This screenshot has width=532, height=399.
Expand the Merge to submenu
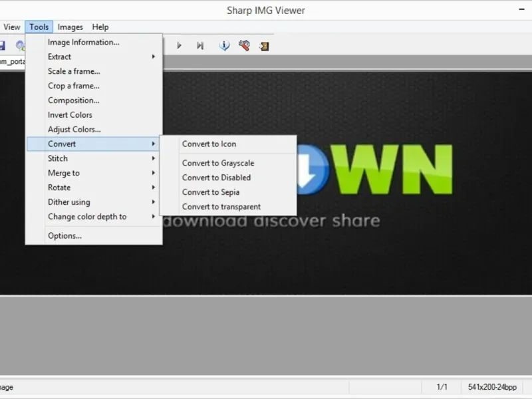(94, 173)
